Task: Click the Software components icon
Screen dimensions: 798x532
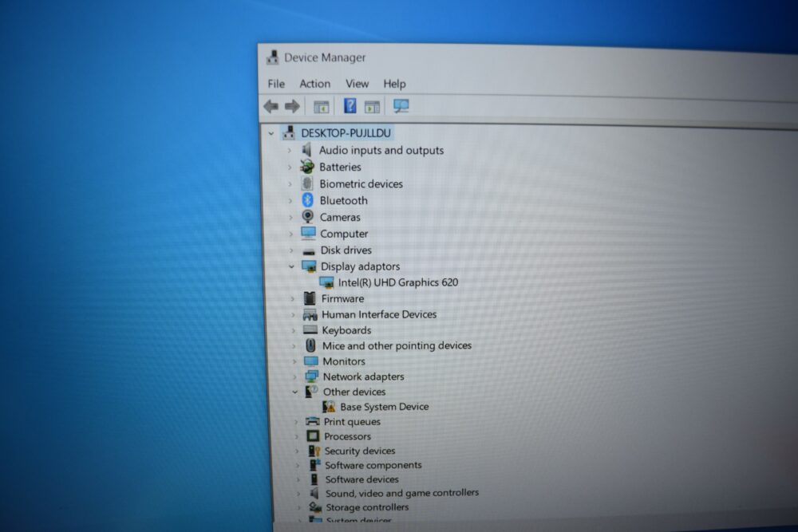Action: coord(314,465)
